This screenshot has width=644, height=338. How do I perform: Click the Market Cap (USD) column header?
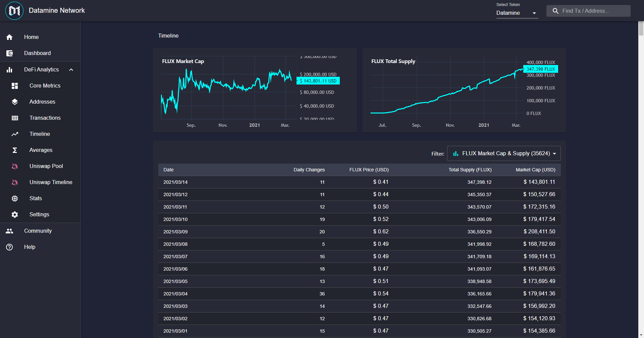[535, 170]
